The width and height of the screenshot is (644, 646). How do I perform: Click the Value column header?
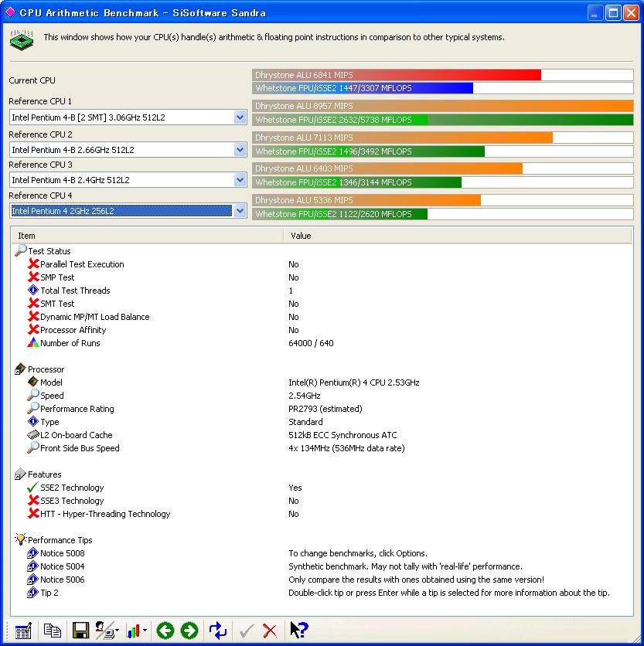(458, 236)
